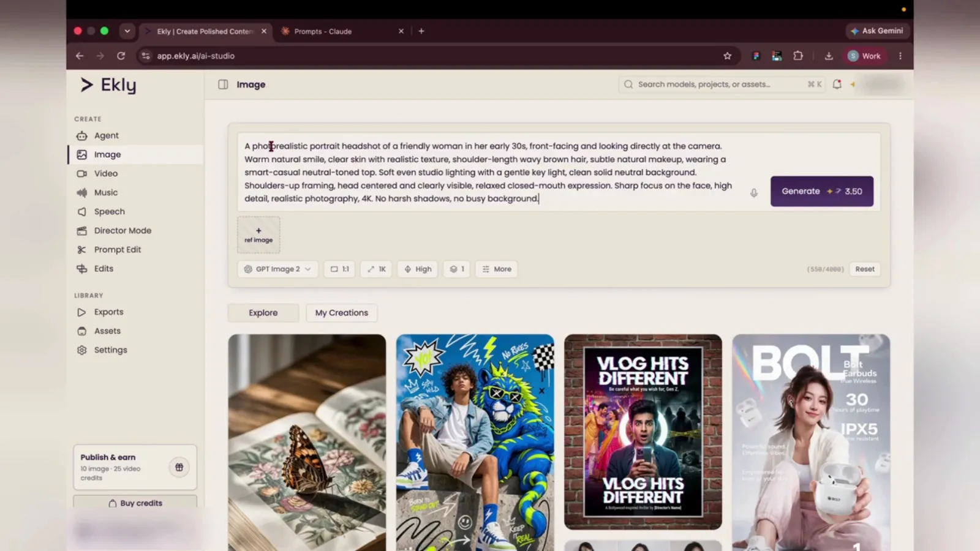Change the image count option showing 1
The width and height of the screenshot is (980, 551).
pyautogui.click(x=457, y=269)
